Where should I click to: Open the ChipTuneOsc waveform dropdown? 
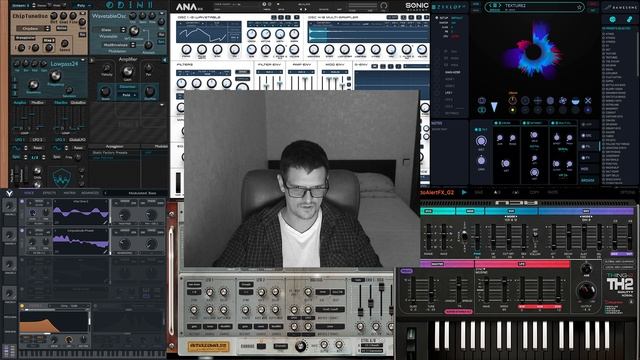34,29
